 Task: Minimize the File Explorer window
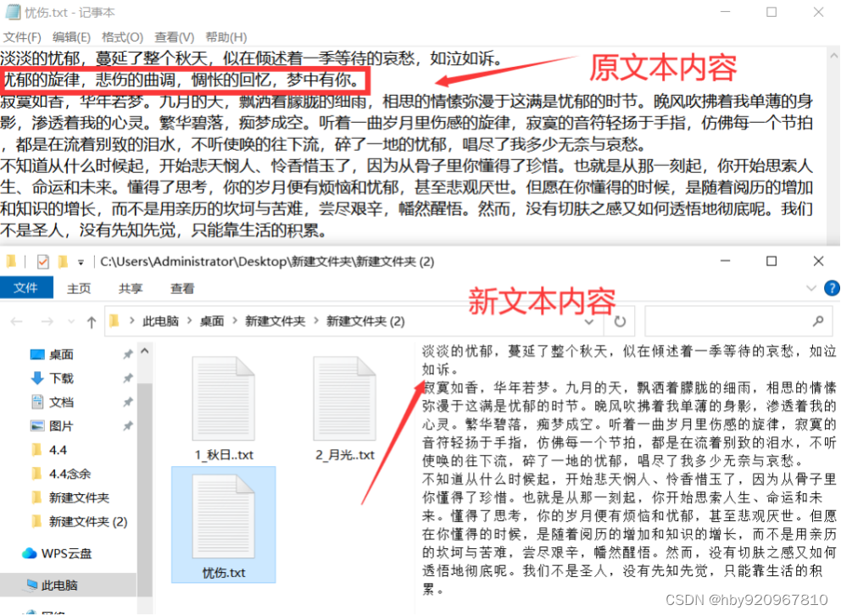click(725, 261)
